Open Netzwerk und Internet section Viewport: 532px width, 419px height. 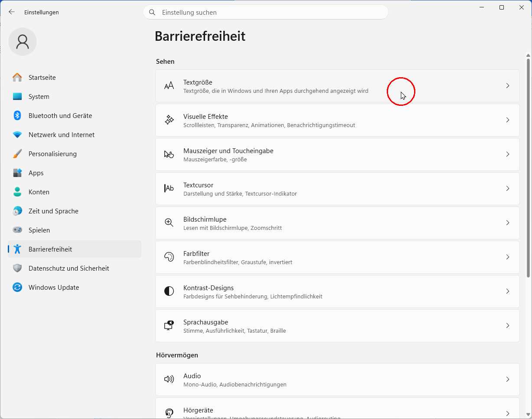coord(75,135)
